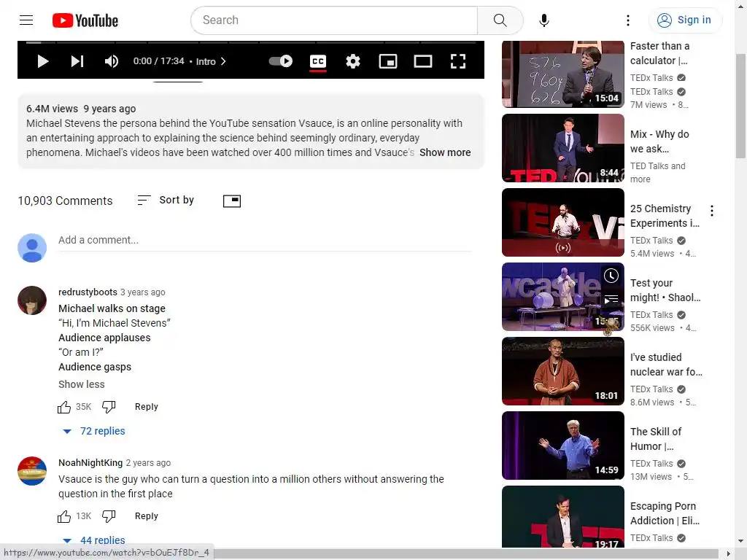Start voice search with microphone icon
747x560 pixels.
coord(544,20)
